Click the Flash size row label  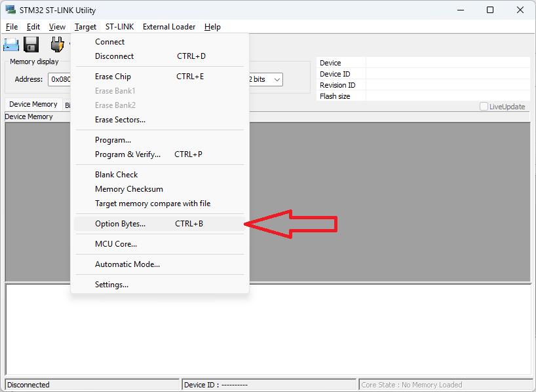[335, 96]
